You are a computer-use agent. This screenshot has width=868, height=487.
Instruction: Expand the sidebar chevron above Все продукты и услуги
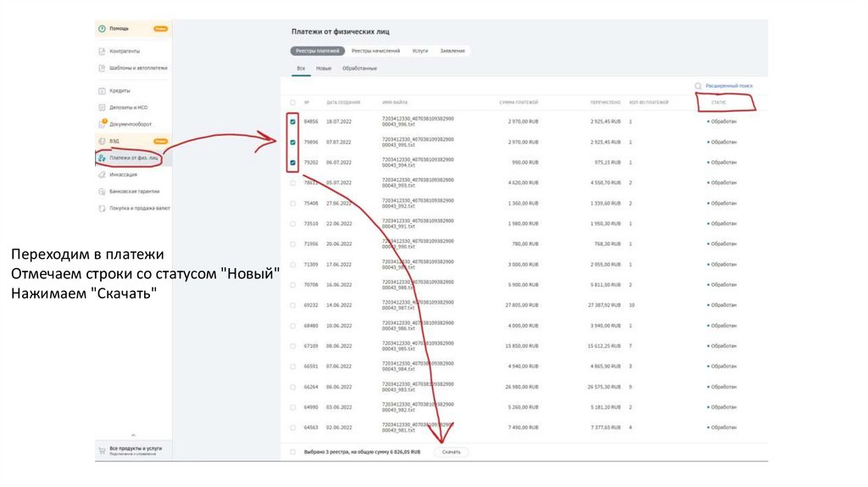coord(133,435)
